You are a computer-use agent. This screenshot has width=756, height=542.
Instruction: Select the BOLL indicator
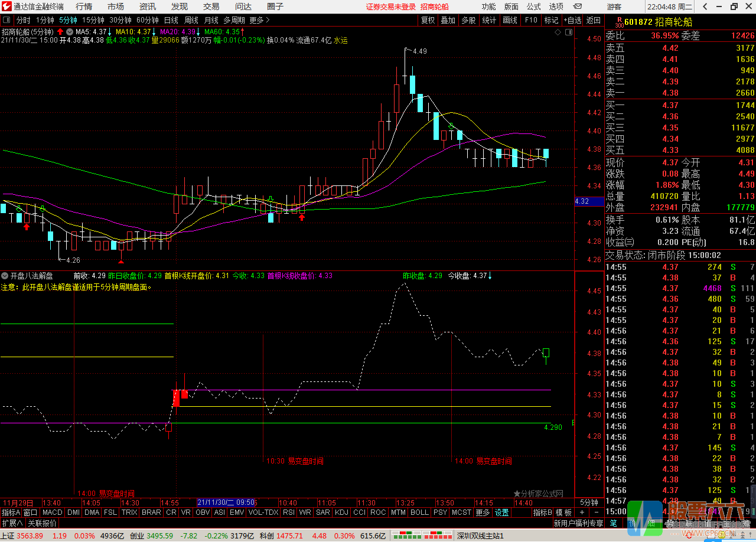point(419,512)
